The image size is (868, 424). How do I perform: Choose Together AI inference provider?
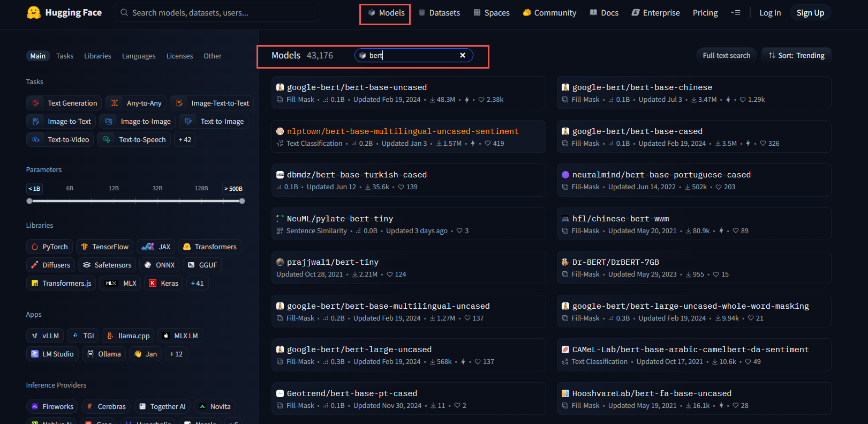pos(162,406)
